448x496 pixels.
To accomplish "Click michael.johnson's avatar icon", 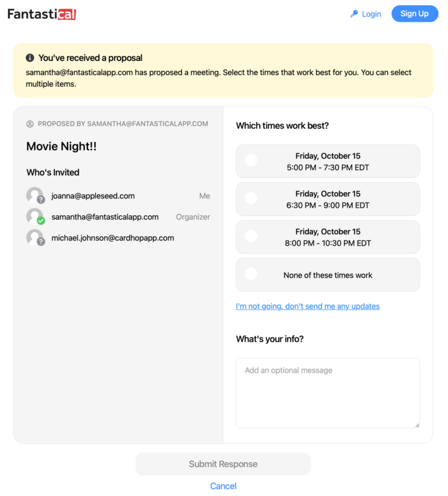I will point(35,238).
